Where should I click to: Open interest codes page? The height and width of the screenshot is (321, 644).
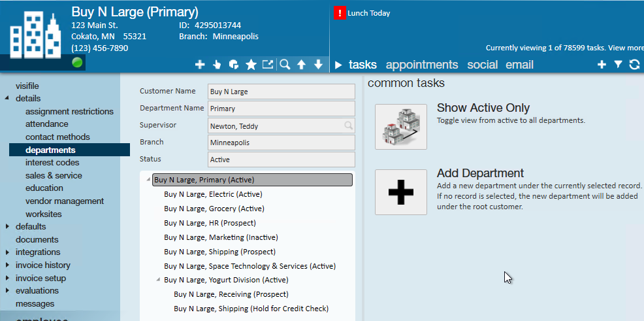pyautogui.click(x=52, y=162)
